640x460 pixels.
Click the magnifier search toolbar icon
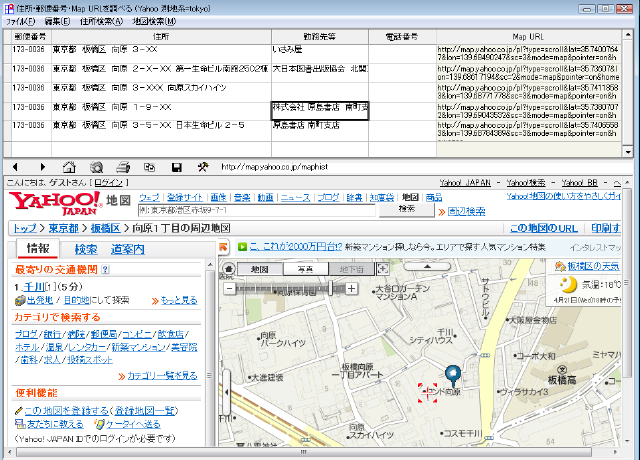click(96, 167)
